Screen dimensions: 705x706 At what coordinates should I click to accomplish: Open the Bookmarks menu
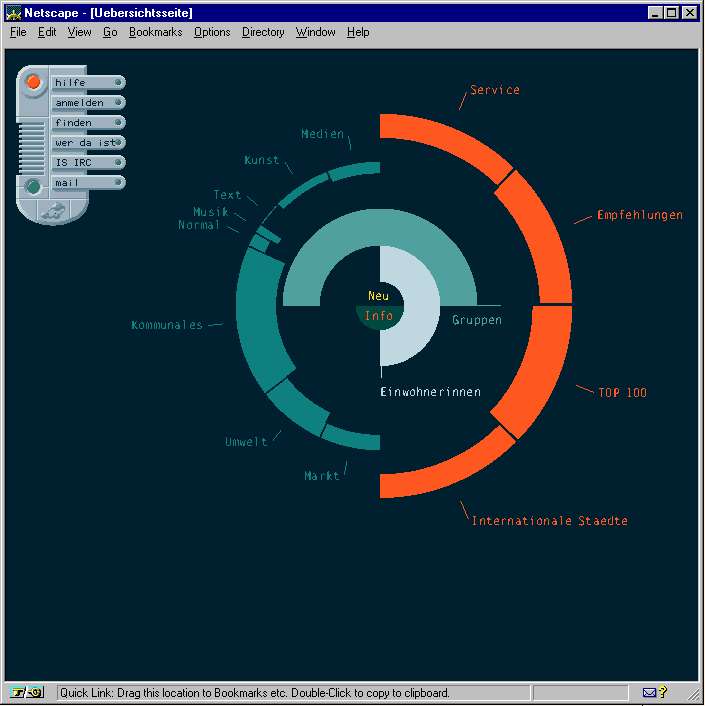pyautogui.click(x=155, y=32)
